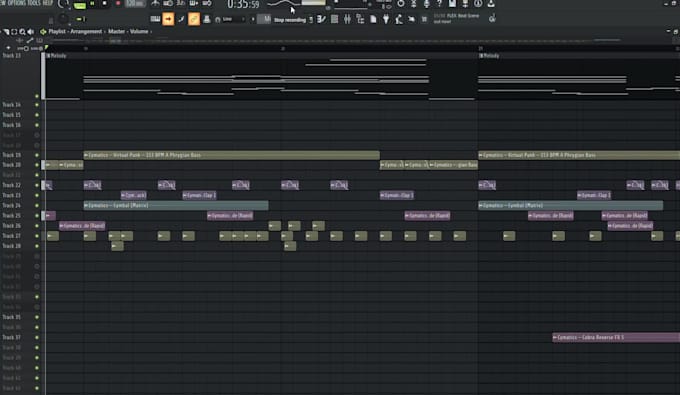Toggle the orange arrow auto-scroll button
This screenshot has height=395, width=680.
(x=168, y=19)
